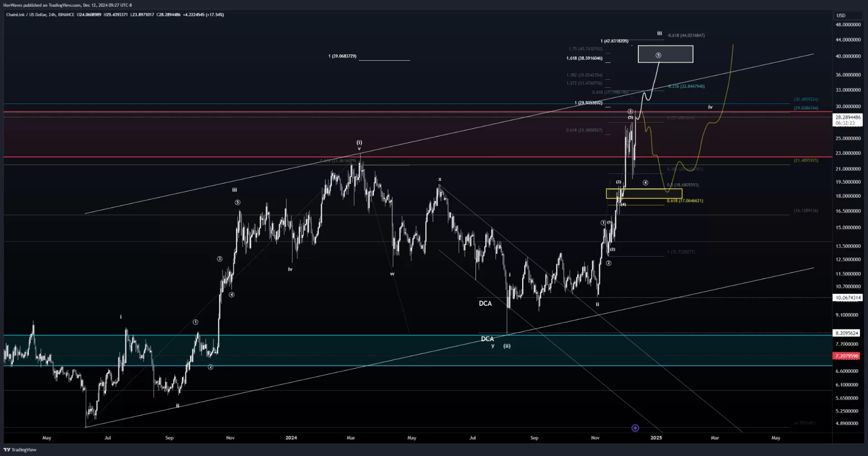Open the USD currency selector
Image resolution: width=868 pixels, height=456 pixels.
pyautogui.click(x=847, y=15)
